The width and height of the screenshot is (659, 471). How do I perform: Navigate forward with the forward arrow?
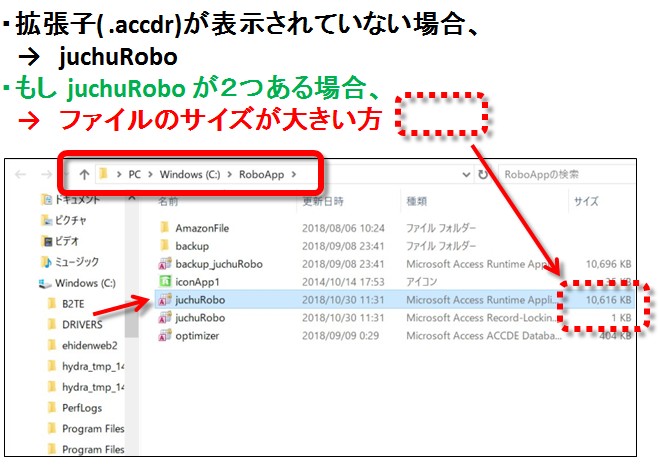coord(47,174)
